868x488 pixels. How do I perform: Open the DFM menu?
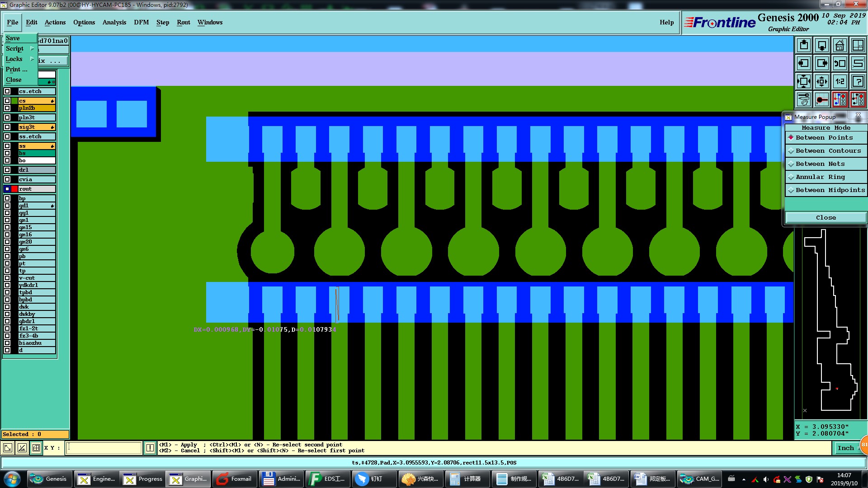coord(141,22)
